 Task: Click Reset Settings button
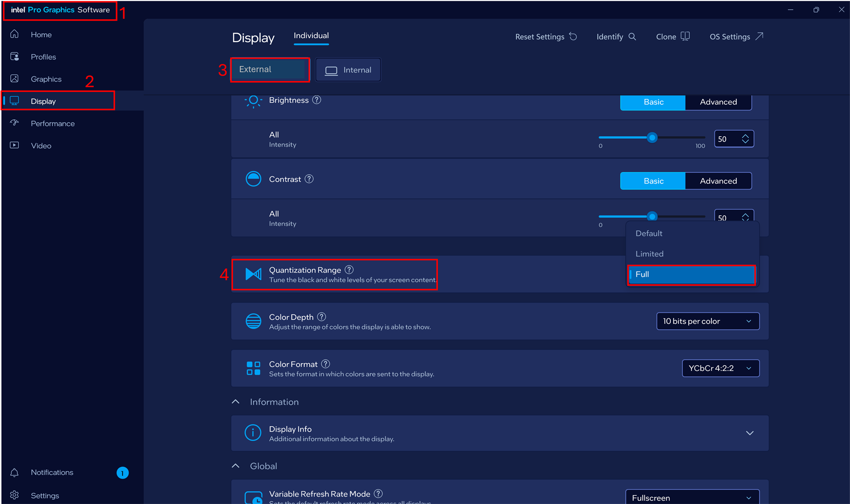coord(546,37)
